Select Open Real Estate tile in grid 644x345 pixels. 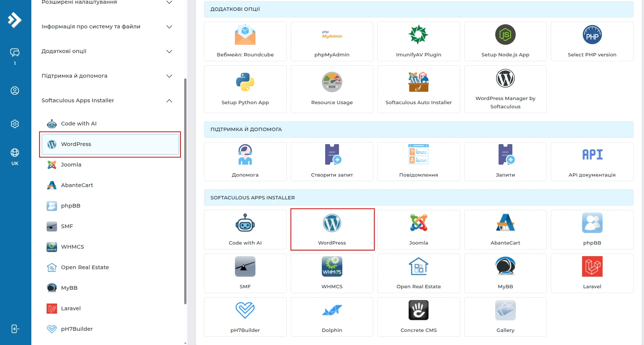click(x=419, y=273)
